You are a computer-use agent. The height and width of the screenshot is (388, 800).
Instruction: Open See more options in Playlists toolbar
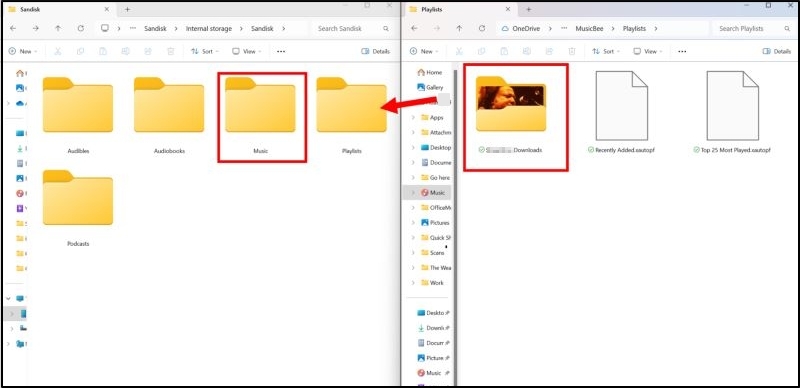click(x=682, y=52)
